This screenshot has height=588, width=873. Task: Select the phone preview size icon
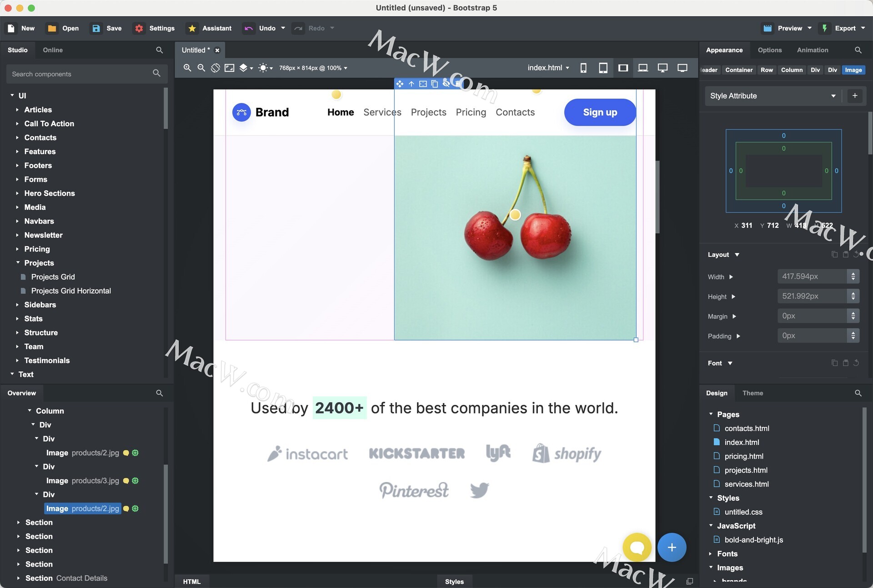click(583, 68)
